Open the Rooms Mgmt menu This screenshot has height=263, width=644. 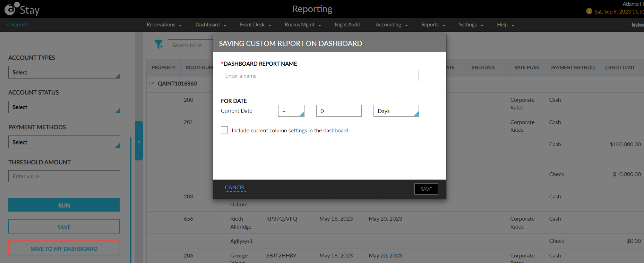tap(303, 25)
